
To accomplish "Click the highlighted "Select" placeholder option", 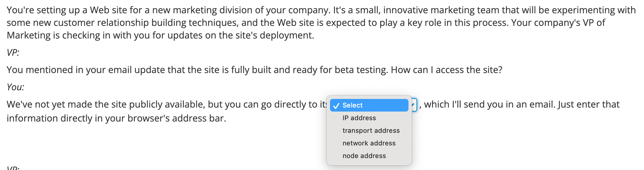I will point(369,105).
